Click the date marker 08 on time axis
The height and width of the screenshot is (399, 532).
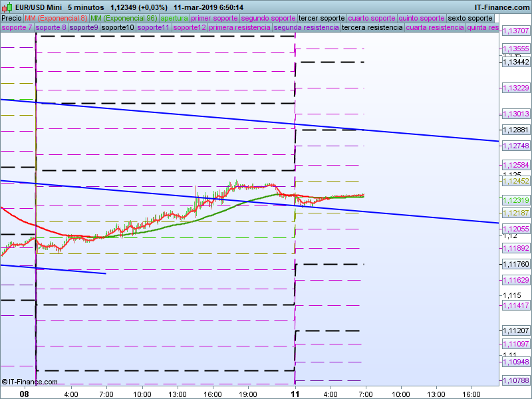point(25,394)
